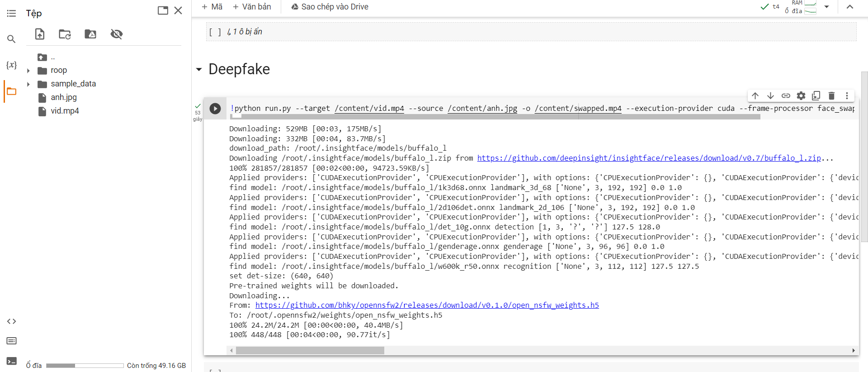The height and width of the screenshot is (372, 868).
Task: Open cell settings gear icon
Action: click(x=801, y=95)
